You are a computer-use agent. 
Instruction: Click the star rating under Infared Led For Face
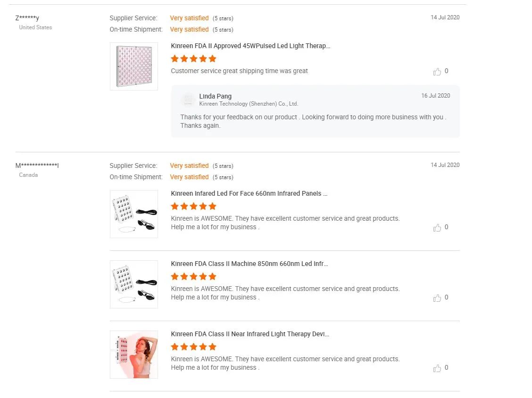pos(193,206)
